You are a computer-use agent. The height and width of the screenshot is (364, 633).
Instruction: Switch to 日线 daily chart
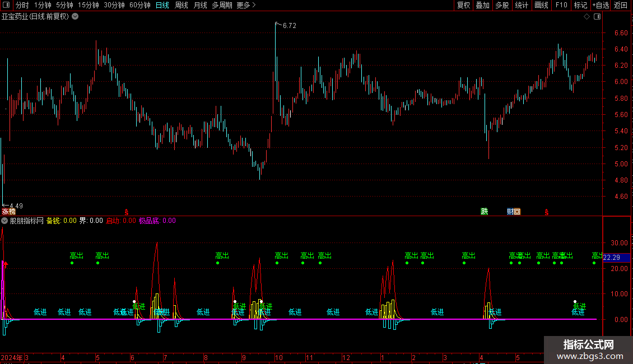pyautogui.click(x=162, y=5)
